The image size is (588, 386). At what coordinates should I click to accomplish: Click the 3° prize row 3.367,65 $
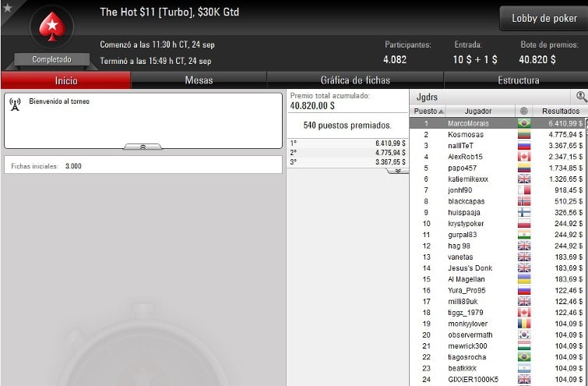coord(347,162)
